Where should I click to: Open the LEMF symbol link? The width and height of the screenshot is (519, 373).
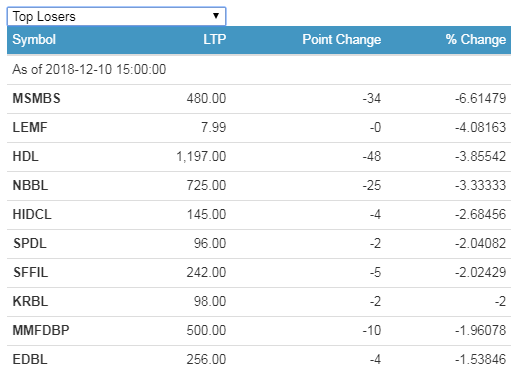[30, 127]
